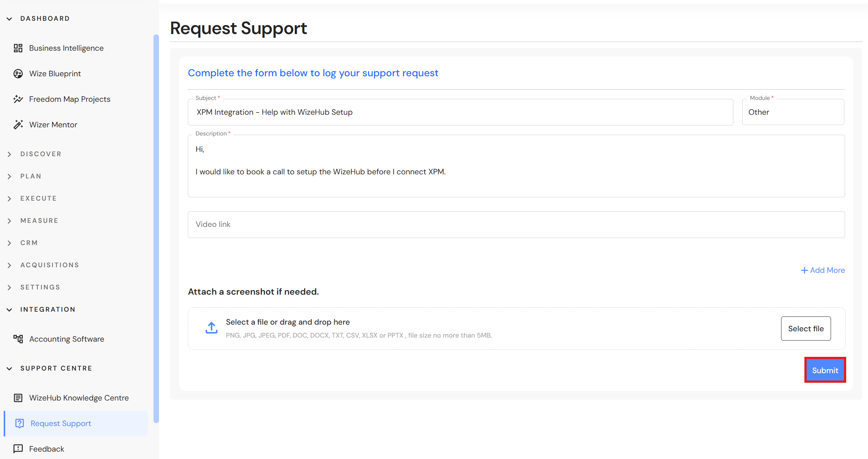Click the Accounting Software tree icon
The height and width of the screenshot is (459, 868).
(18, 339)
